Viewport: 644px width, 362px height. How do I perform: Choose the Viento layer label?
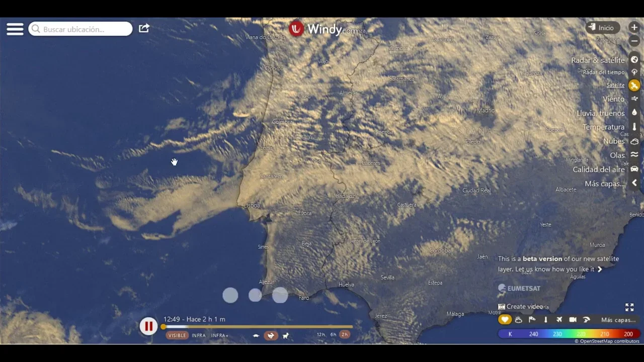(614, 99)
